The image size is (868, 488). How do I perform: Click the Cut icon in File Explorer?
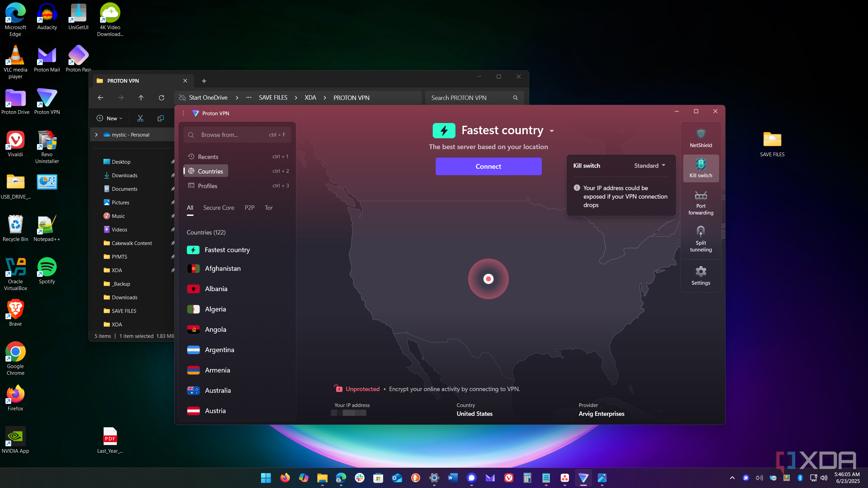coord(140,118)
